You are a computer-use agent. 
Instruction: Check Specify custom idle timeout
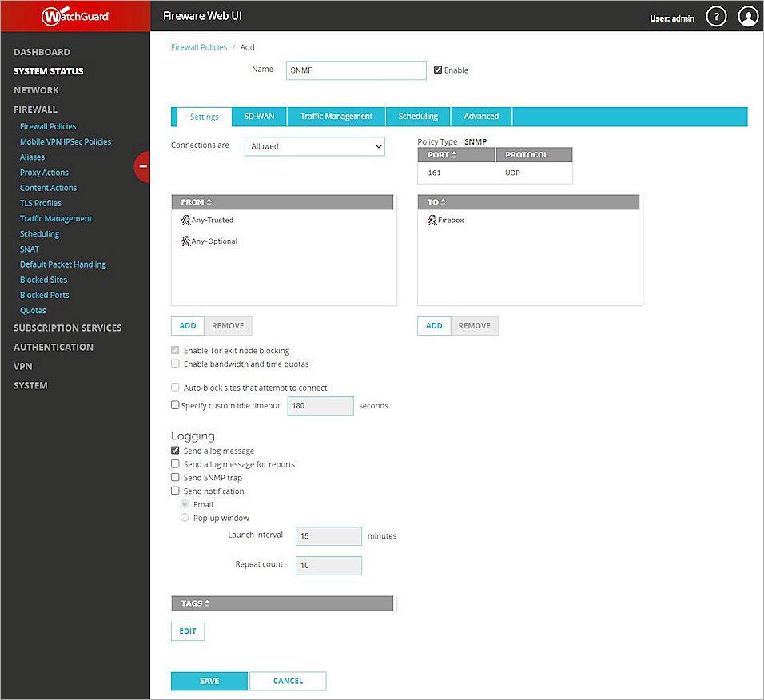(176, 405)
